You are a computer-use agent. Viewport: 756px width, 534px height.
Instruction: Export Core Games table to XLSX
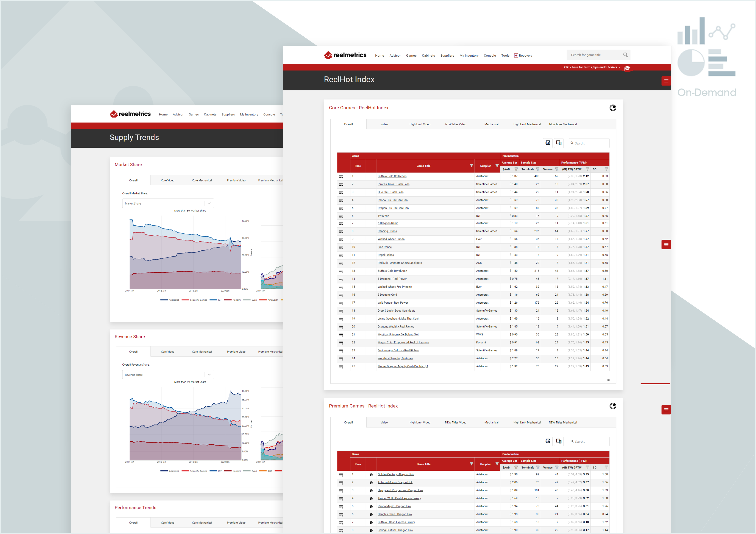coord(548,143)
